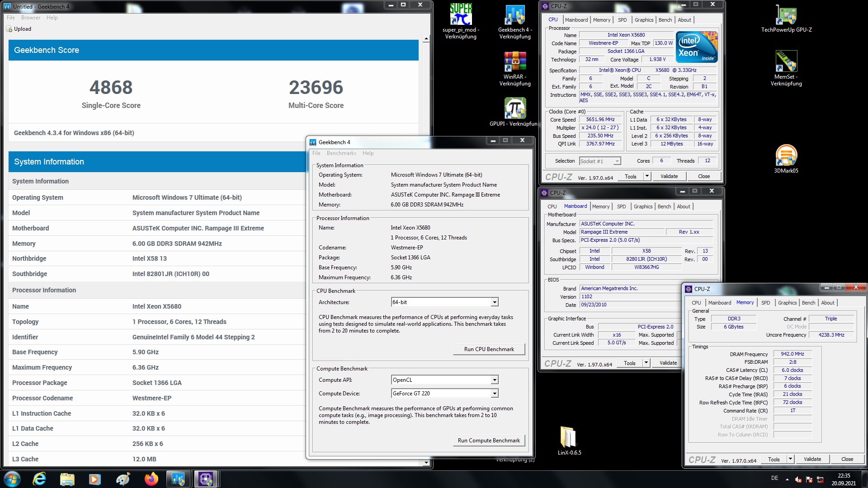
Task: Open TechPowerUp GPU-Z shortcut
Action: (786, 18)
